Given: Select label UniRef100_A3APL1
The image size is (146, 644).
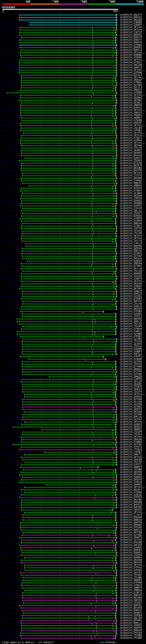Looking at the screenshot, I should [x=131, y=331].
